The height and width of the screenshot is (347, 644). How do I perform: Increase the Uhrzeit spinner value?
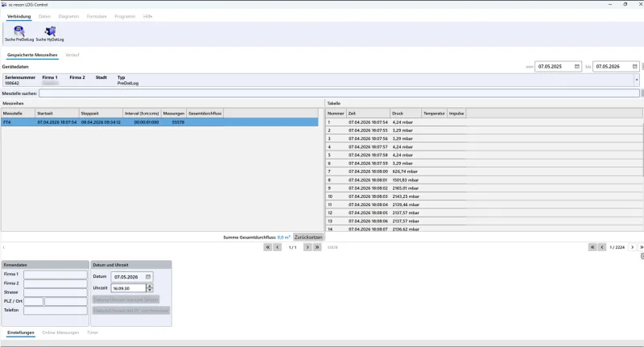150,286
